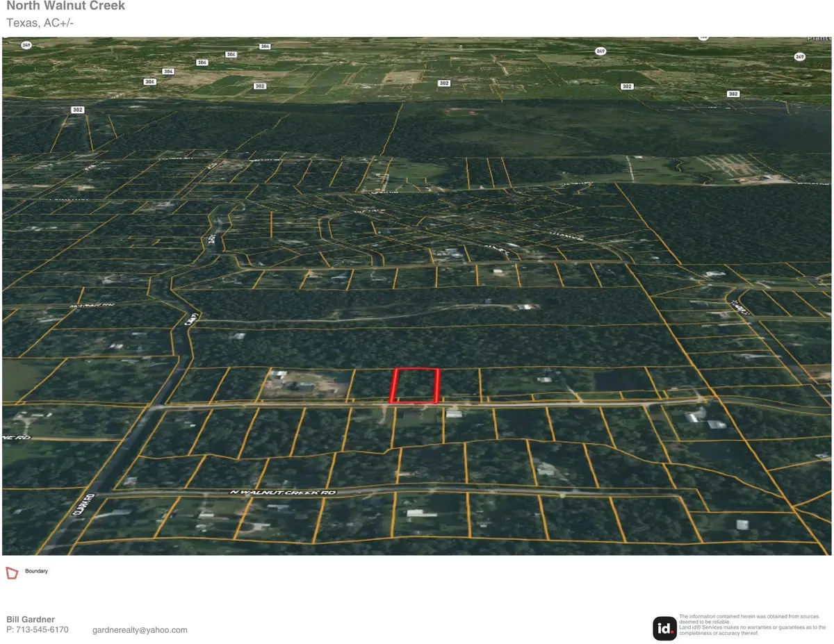
Task: Click the rightmost Highway 302 marker near Prairie
Action: 733,94
